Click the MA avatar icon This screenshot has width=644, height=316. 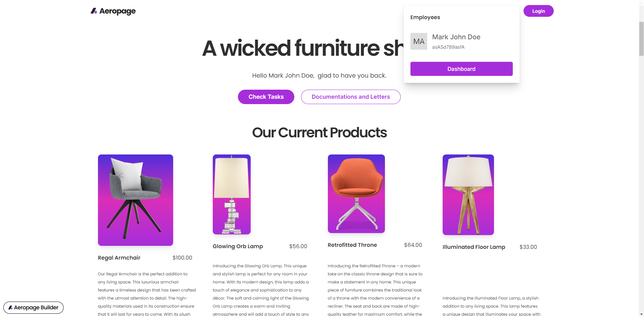pyautogui.click(x=419, y=41)
